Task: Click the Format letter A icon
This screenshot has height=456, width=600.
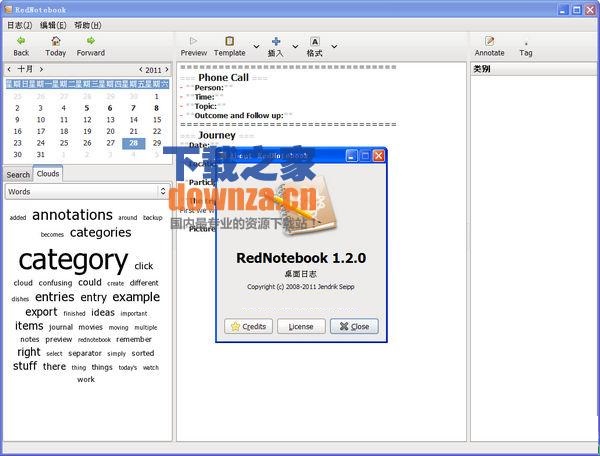Action: tap(315, 41)
